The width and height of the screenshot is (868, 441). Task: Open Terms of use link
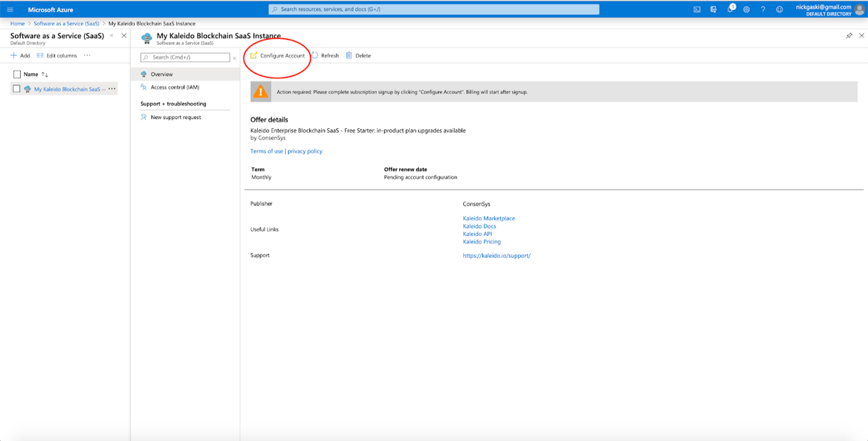tap(266, 151)
